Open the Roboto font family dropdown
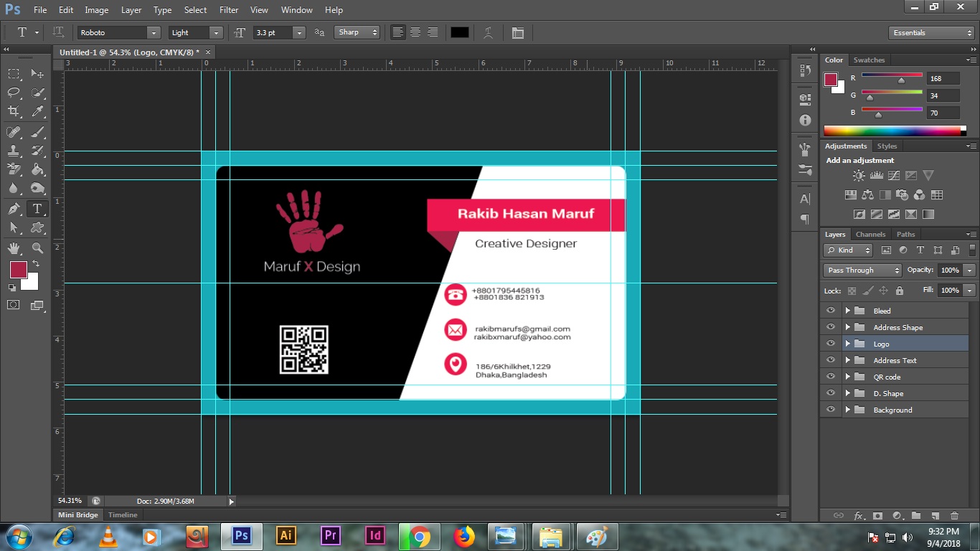Viewport: 980px width, 551px height. tap(153, 32)
